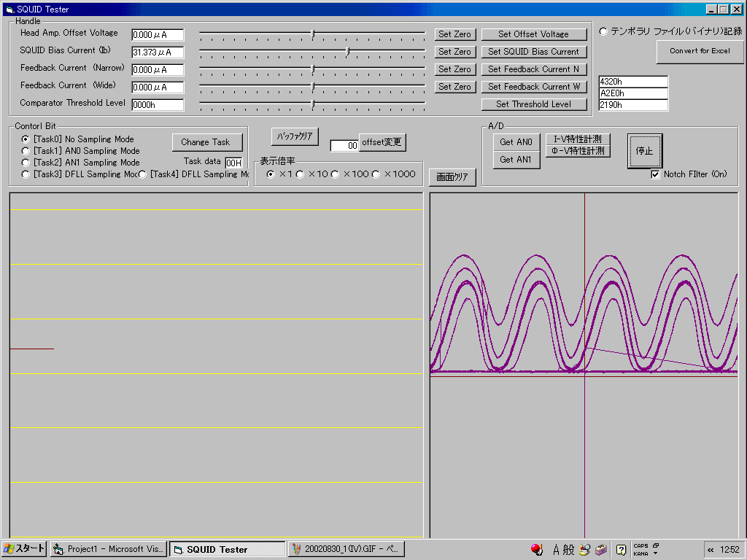The height and width of the screenshot is (560, 747).
Task: Click the Φ-V waveform plot area
Action: click(584, 366)
